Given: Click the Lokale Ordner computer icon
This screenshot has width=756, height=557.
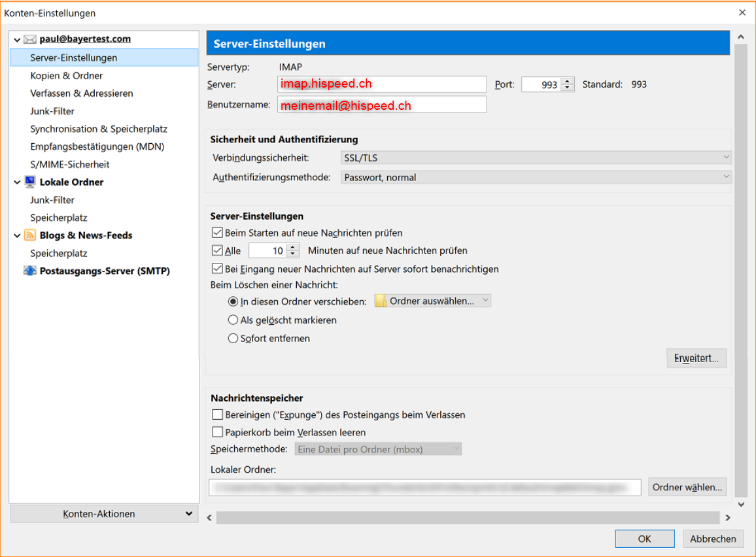Looking at the screenshot, I should (x=30, y=182).
